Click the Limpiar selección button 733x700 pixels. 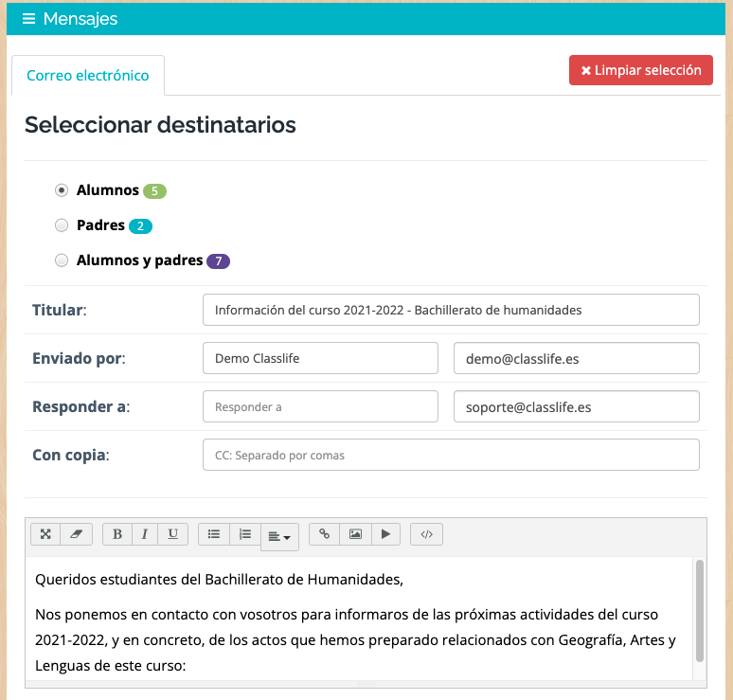pos(640,70)
